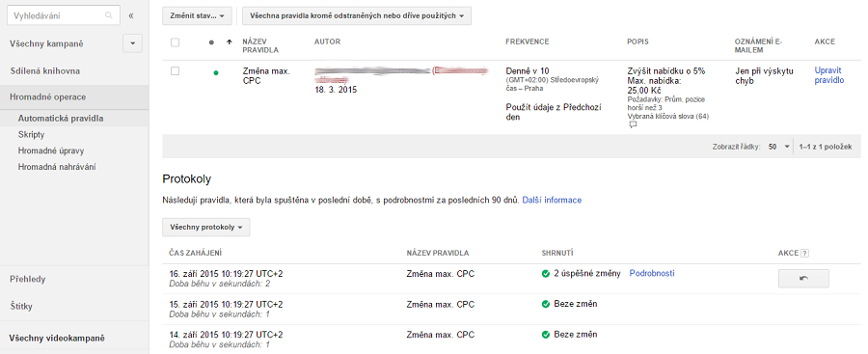Click the comment bubble icon under Vybraná klíčová slova
This screenshot has width=868, height=354.
coord(633,124)
